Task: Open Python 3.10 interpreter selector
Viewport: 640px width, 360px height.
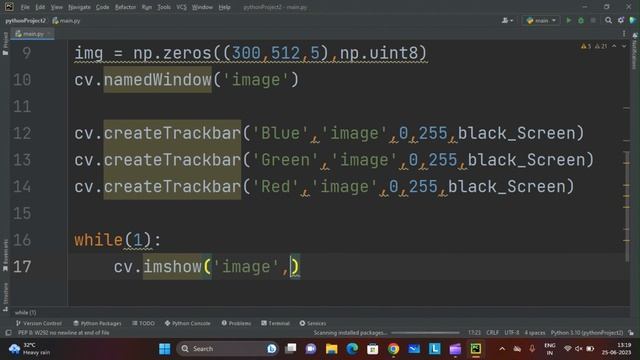Action: coord(587,333)
